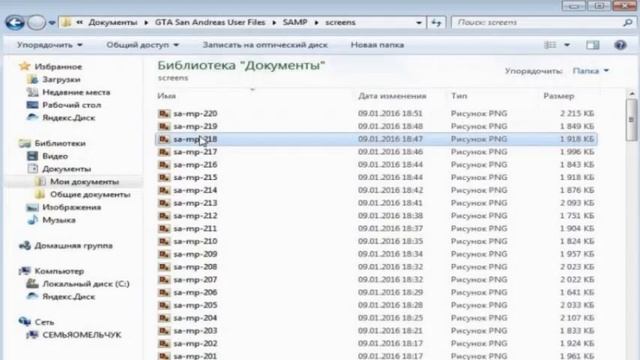640x360 pixels.
Task: Open the view options dropdown arrow
Action: pos(567,45)
